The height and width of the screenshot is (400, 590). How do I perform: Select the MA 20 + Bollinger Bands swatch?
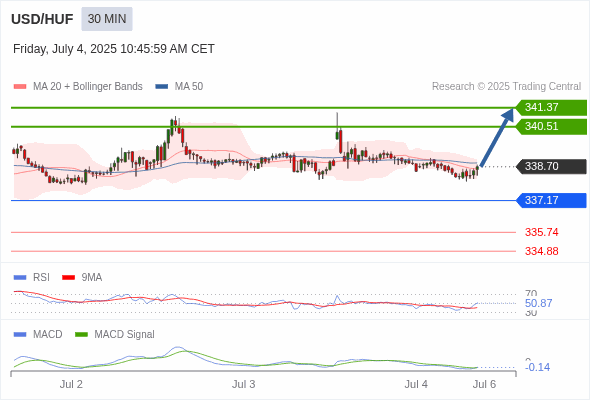point(20,87)
